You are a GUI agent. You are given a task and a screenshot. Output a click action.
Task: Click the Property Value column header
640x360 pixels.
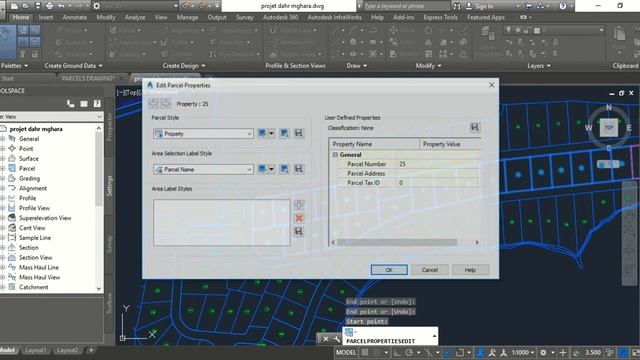tap(450, 144)
